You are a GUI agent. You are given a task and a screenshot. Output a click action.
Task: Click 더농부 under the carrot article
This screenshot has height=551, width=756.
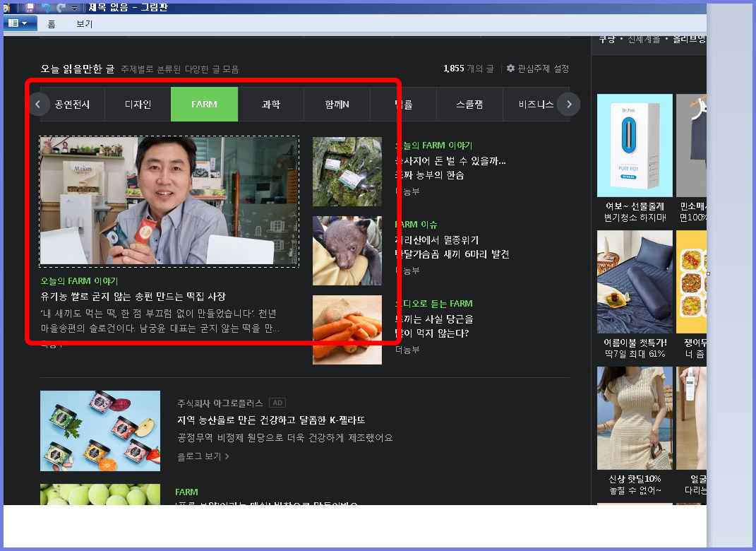pos(407,350)
